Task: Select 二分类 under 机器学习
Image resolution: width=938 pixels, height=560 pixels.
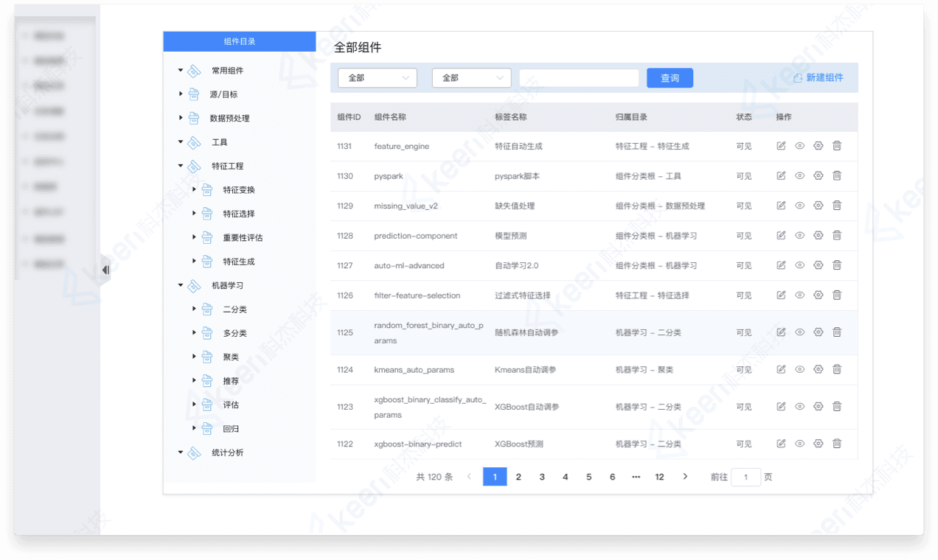Action: tap(234, 309)
